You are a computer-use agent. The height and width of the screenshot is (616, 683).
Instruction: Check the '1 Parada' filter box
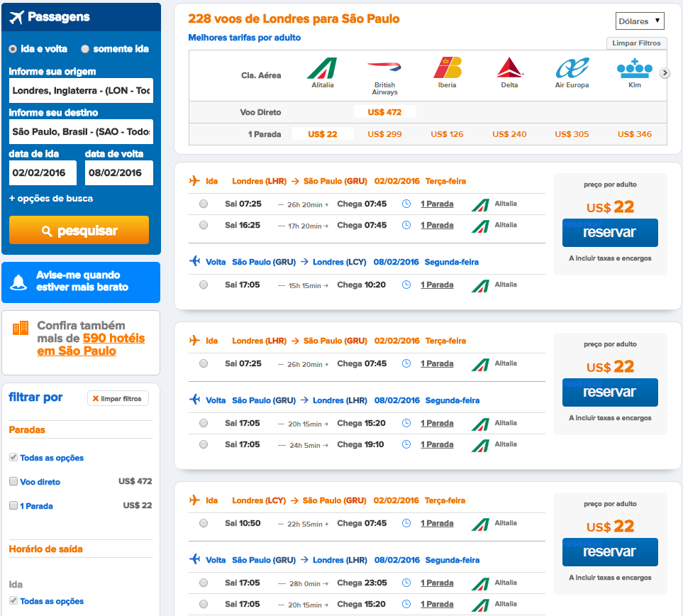point(13,505)
